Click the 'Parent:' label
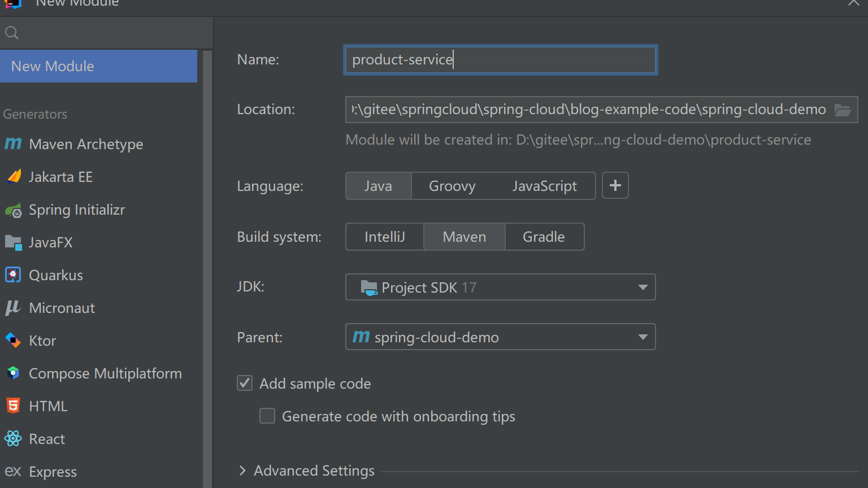This screenshot has width=868, height=488. point(259,337)
